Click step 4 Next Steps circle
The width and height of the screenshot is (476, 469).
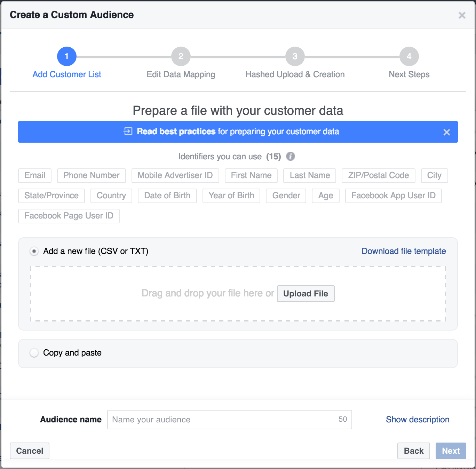(x=409, y=56)
